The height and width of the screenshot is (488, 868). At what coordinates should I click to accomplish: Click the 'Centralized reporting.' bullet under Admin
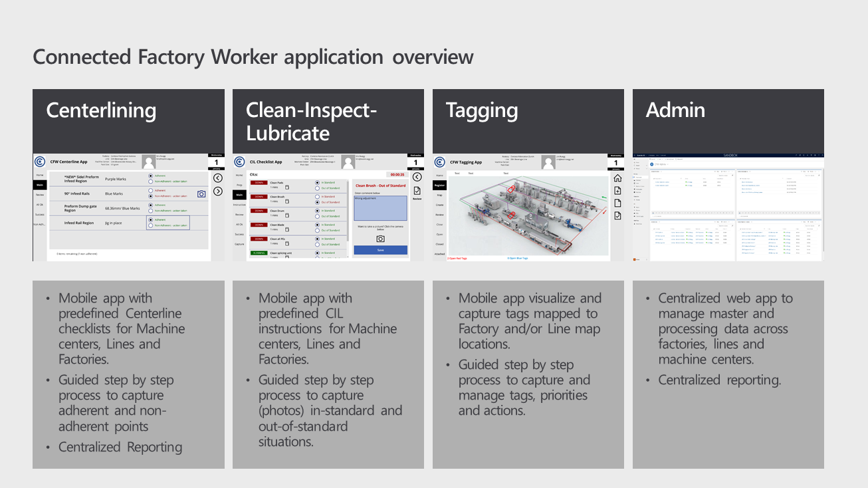tap(720, 380)
